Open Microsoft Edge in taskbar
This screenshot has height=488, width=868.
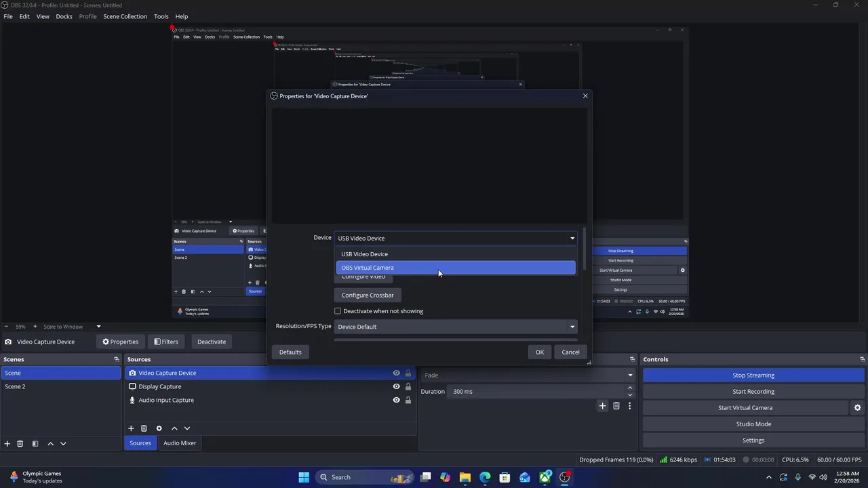tap(485, 477)
